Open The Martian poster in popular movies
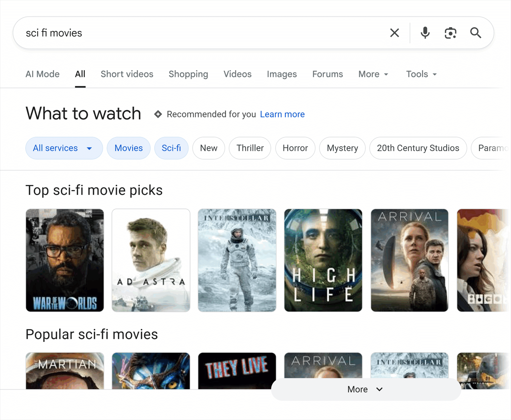Screen dimensions: 511x420 pyautogui.click(x=65, y=371)
